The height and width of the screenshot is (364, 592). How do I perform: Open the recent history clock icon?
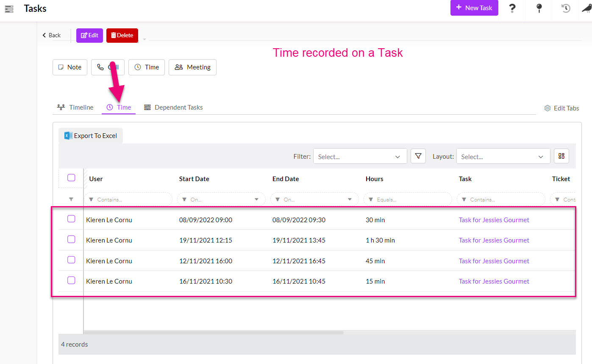click(566, 8)
